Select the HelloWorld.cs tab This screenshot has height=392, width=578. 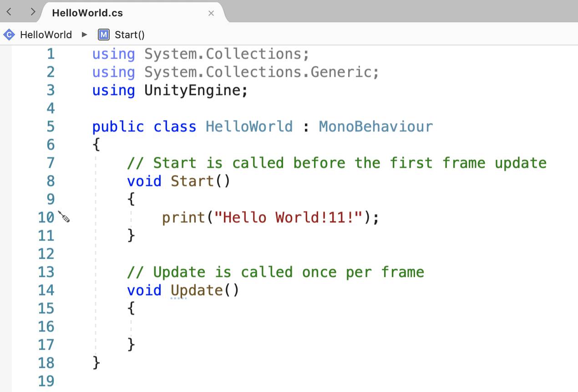[x=87, y=13]
